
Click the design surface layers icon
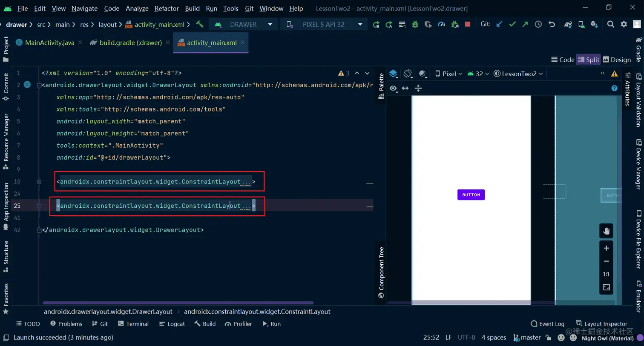(x=394, y=74)
